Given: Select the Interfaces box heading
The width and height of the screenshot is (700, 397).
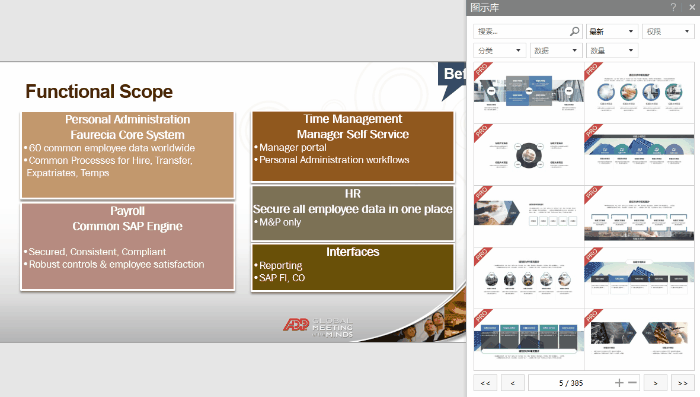Looking at the screenshot, I should [353, 252].
